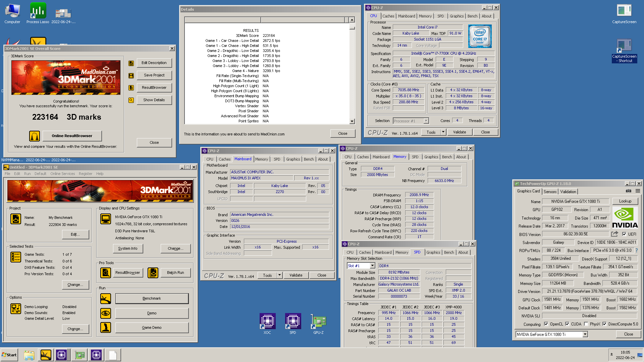Click the GPU-Z BIOS share icon
This screenshot has height=362, width=644.
[x=614, y=234]
